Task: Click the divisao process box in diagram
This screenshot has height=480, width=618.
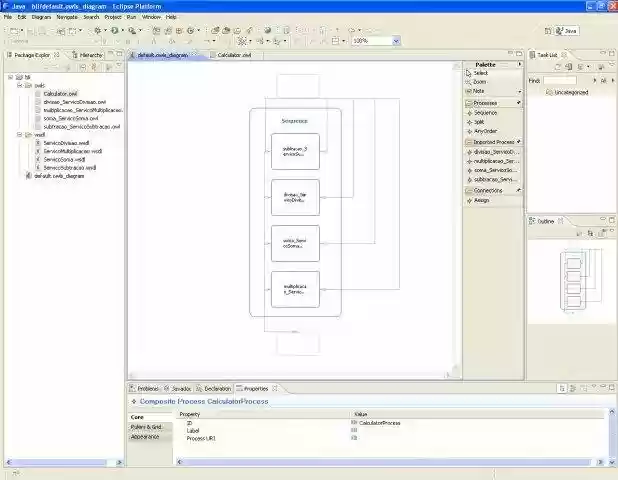Action: point(295,197)
